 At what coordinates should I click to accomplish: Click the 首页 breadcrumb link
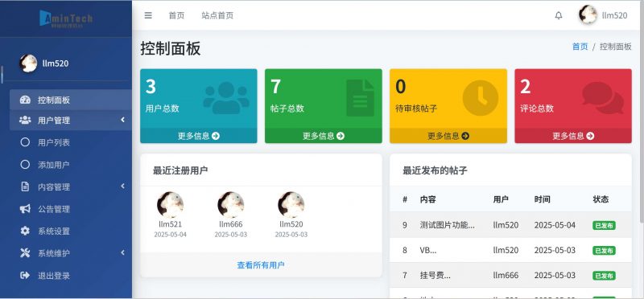(x=580, y=47)
